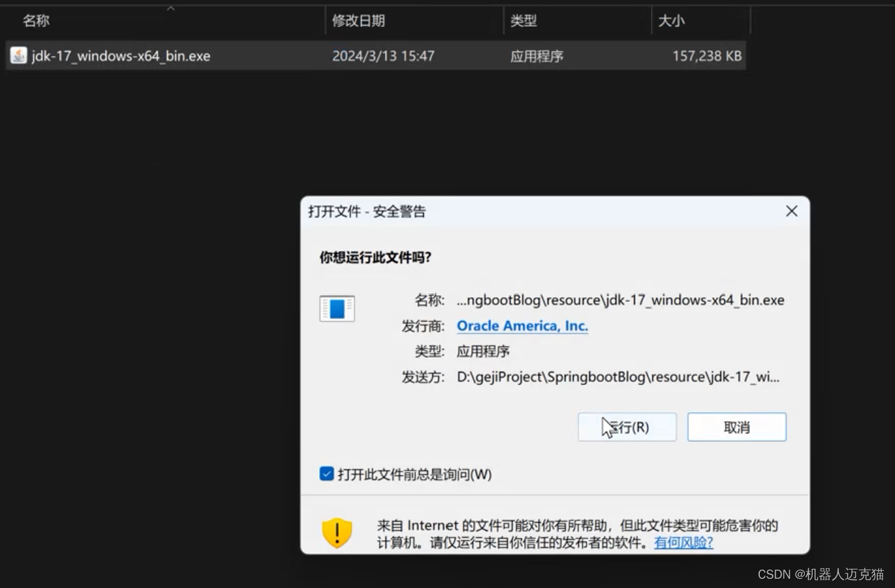895x588 pixels.
Task: Open the Oracle America, Inc. publisher link
Action: click(522, 326)
